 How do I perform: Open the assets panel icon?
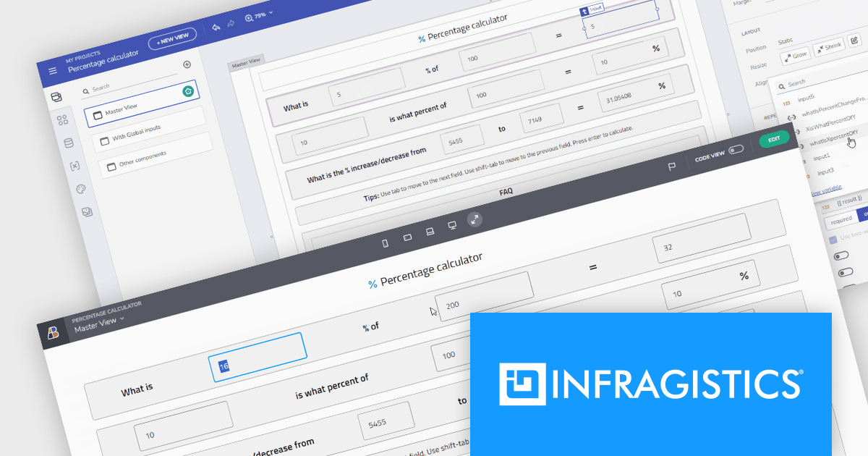pos(87,211)
